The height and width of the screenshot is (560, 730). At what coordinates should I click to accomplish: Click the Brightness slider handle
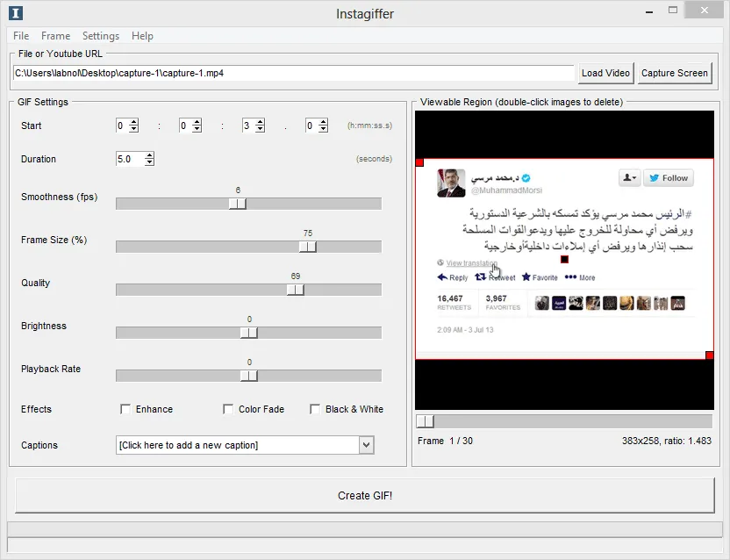248,333
